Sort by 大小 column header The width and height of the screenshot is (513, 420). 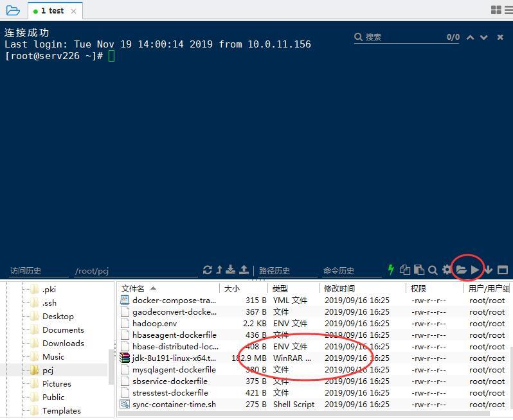tap(244, 288)
